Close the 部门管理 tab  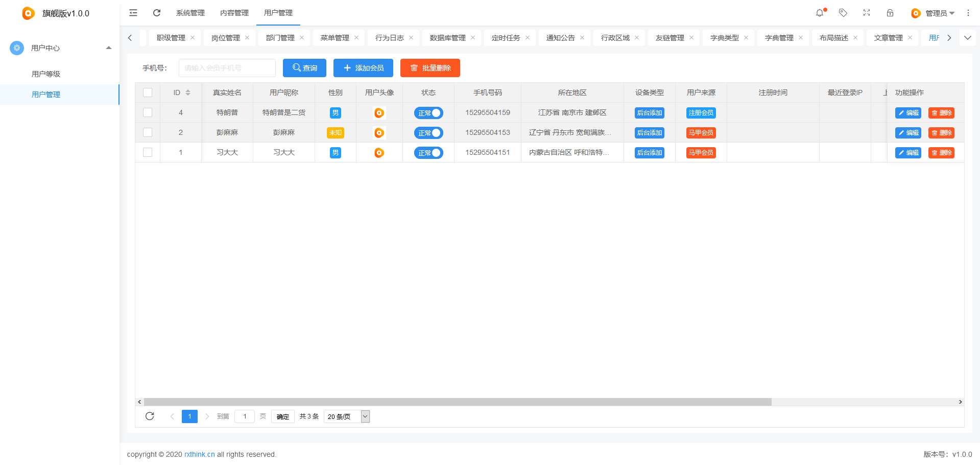(x=302, y=37)
